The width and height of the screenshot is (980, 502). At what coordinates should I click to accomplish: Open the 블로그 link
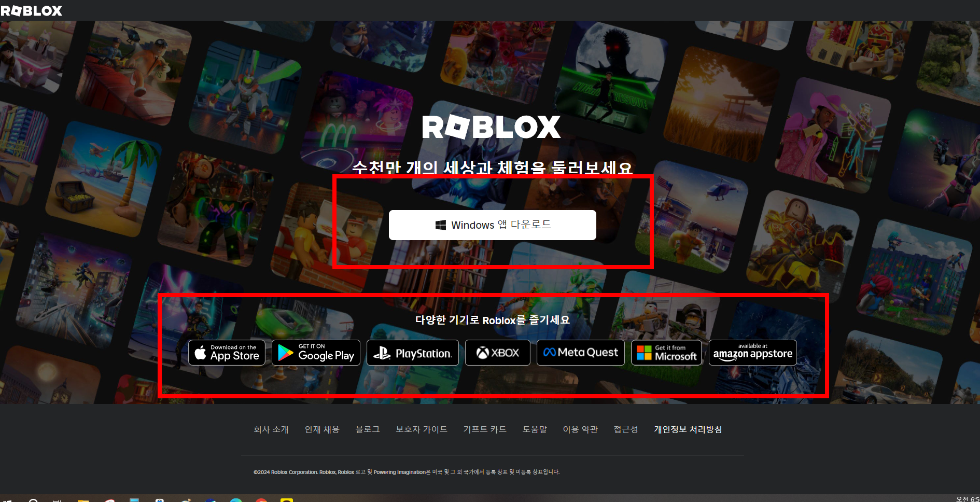tap(368, 429)
